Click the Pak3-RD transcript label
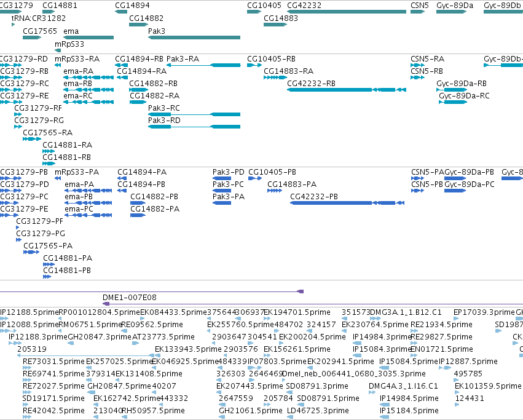This screenshot has height=420, width=523. click(164, 120)
